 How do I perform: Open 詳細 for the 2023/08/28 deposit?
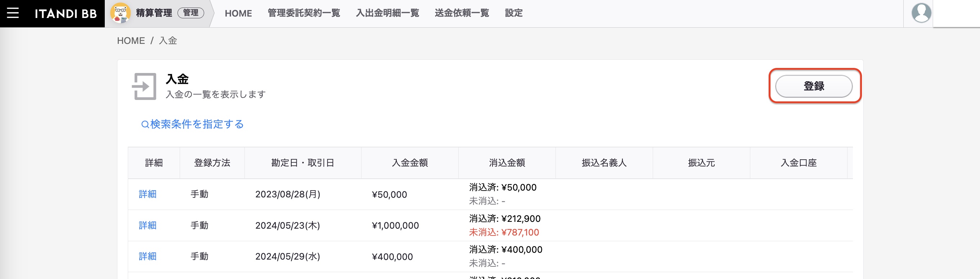148,194
